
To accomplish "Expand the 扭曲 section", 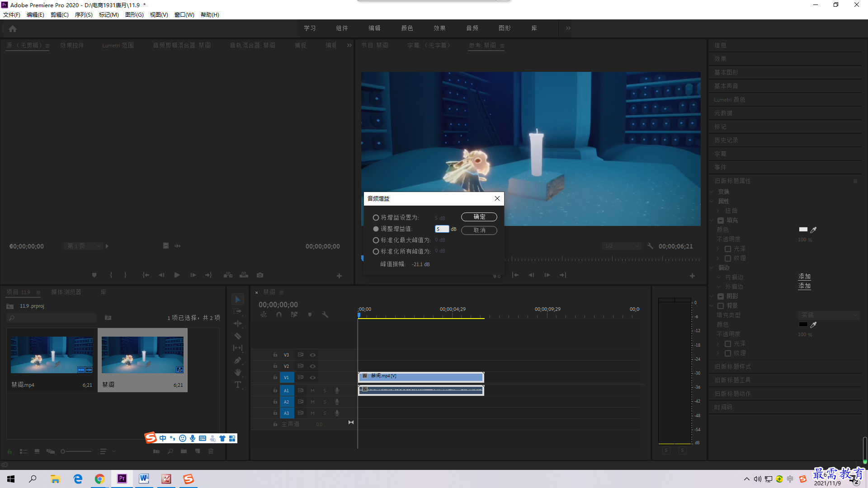I will coord(718,211).
